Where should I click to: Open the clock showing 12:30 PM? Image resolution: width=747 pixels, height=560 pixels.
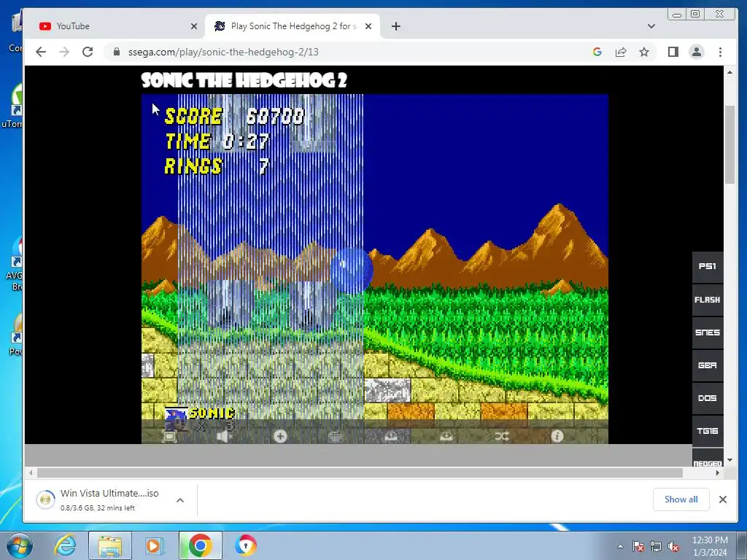tap(710, 546)
